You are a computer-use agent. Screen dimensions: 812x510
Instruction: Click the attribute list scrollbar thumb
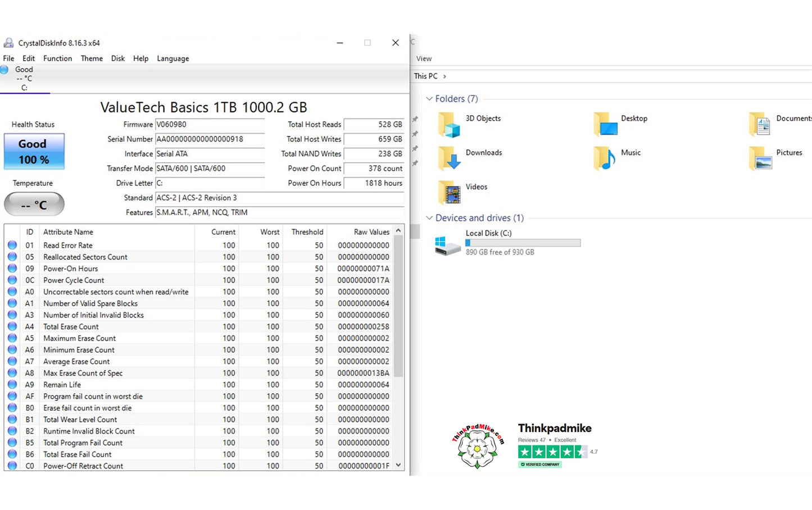pos(398,306)
